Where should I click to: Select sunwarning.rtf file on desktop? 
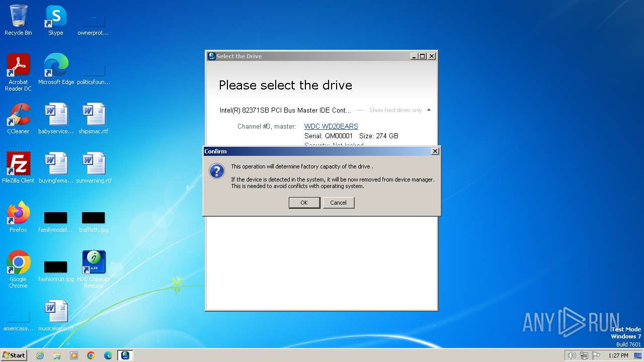coord(94,168)
